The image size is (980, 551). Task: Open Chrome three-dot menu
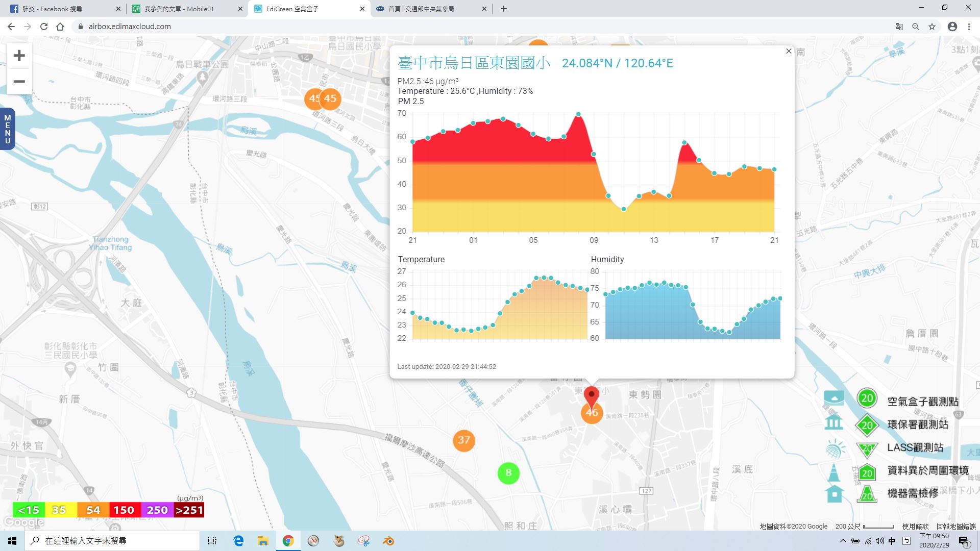pyautogui.click(x=969, y=27)
